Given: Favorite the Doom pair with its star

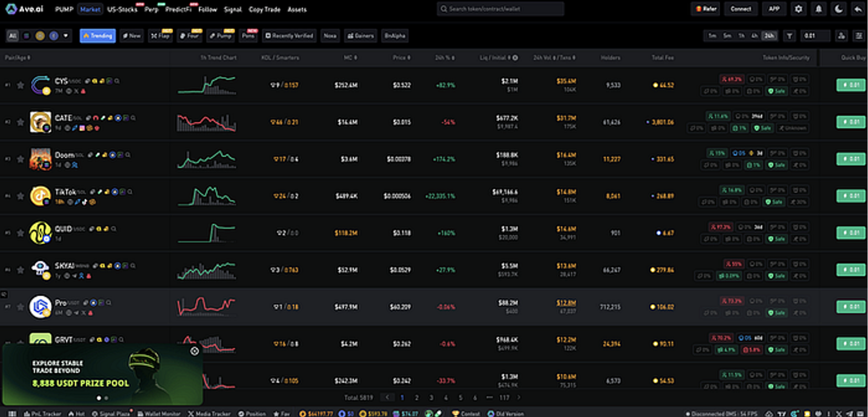Looking at the screenshot, I should pyautogui.click(x=20, y=159).
